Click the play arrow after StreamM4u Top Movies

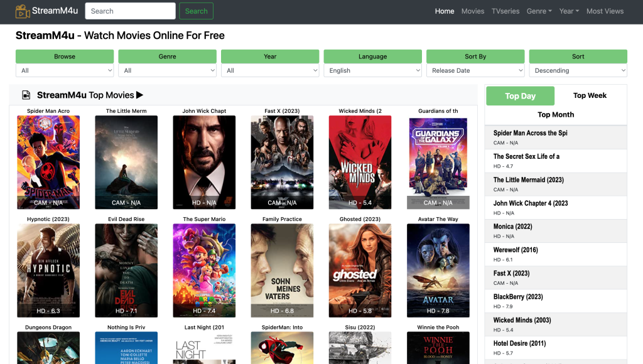[139, 95]
